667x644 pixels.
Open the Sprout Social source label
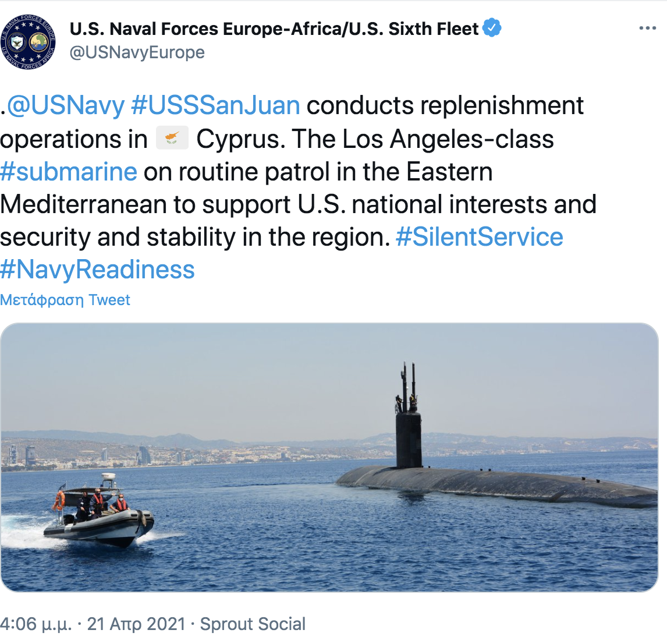coord(253,624)
